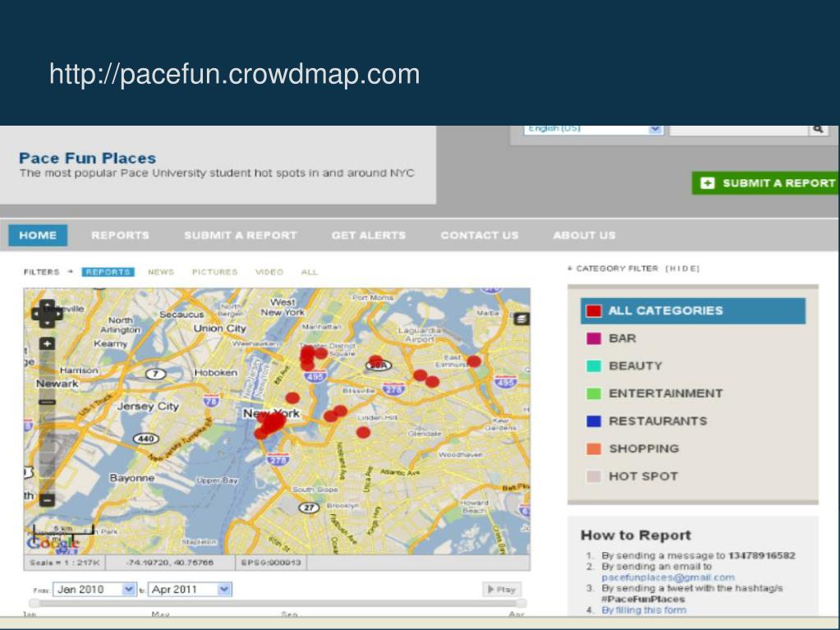
Task: Zoom in with the map plus button
Action: point(47,343)
